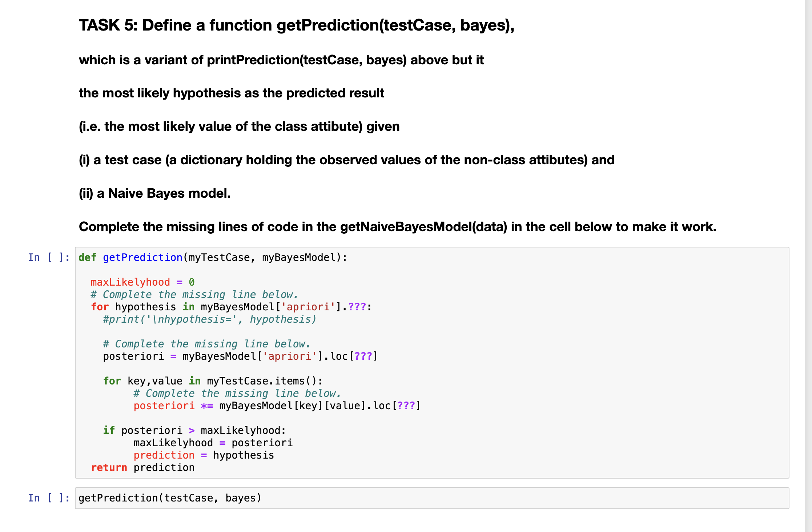Click the "prediction = hypothesis" assignment line

point(204,455)
